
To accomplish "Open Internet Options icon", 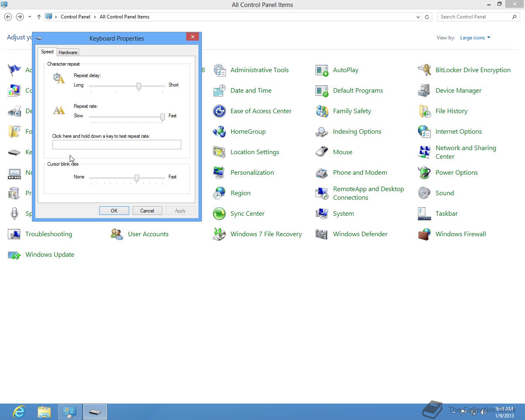I will click(425, 132).
